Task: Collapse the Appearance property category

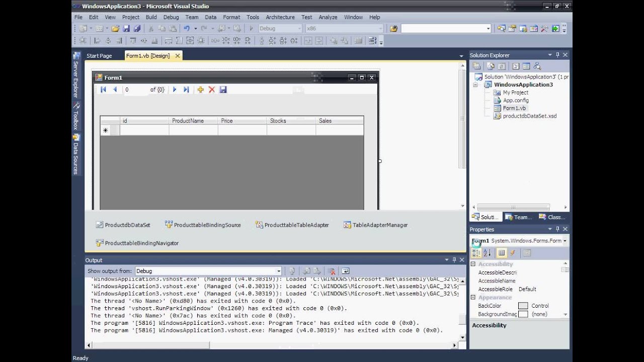Action: point(473,298)
